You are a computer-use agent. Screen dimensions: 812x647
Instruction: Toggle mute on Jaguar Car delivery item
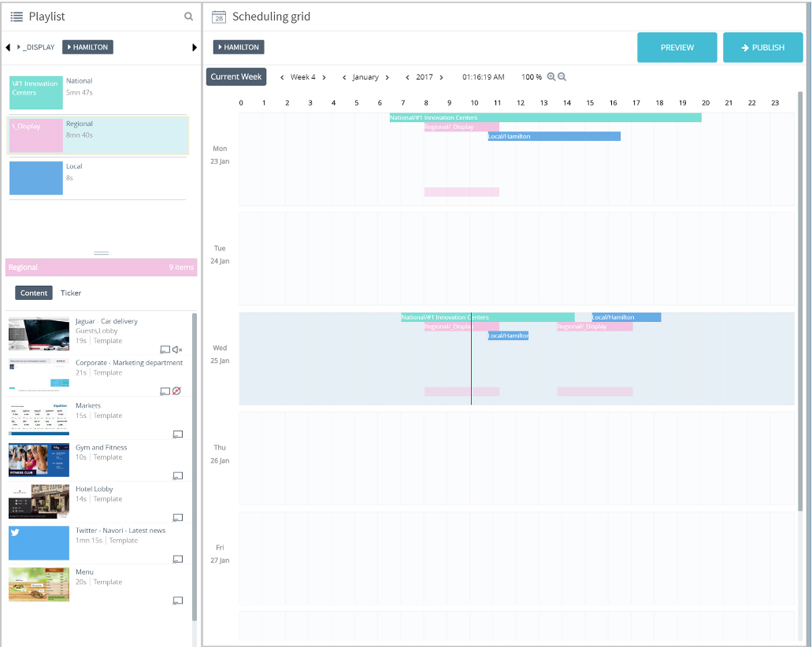(177, 349)
